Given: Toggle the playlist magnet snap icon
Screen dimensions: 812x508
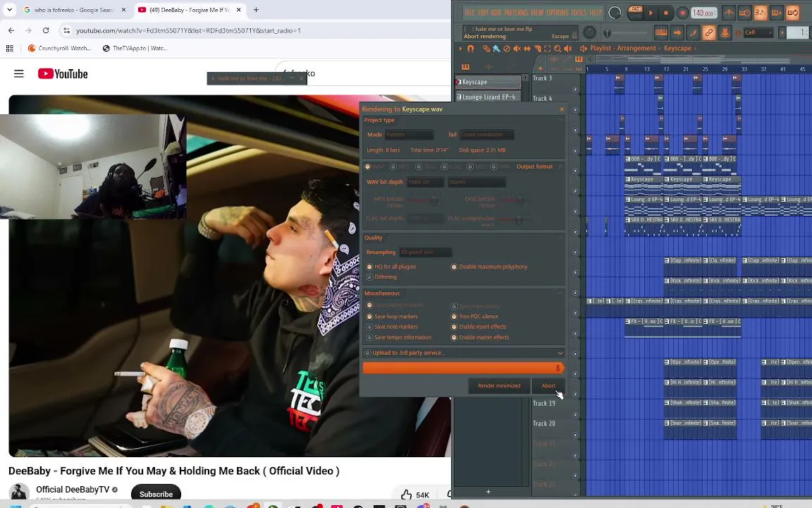Looking at the screenshot, I should click(471, 49).
